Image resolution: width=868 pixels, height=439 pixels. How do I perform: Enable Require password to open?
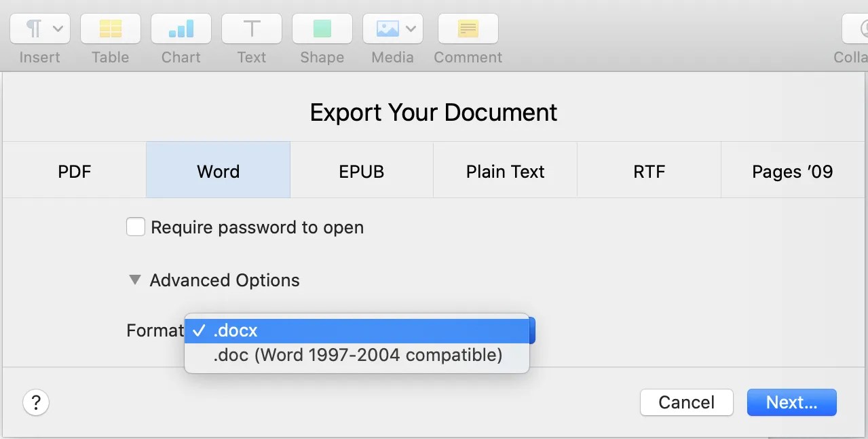pyautogui.click(x=136, y=227)
